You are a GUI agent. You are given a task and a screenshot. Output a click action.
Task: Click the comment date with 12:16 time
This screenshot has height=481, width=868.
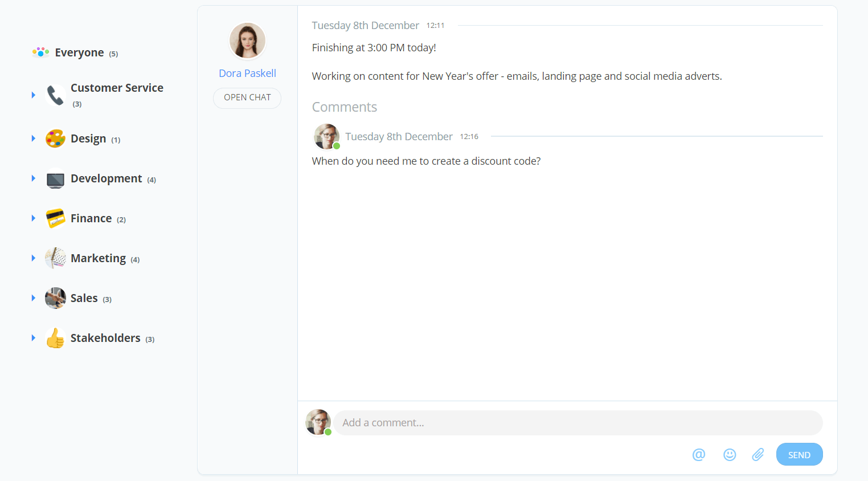[412, 137]
